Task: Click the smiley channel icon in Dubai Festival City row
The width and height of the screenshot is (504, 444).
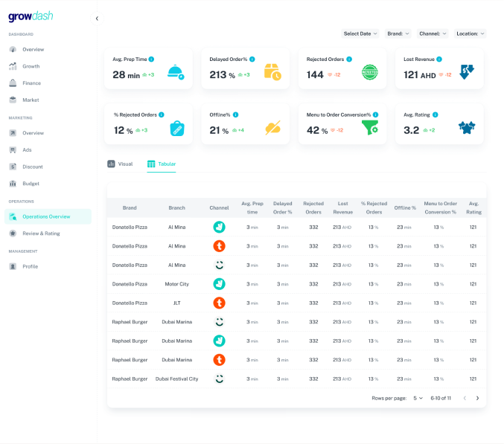Action: (x=219, y=379)
